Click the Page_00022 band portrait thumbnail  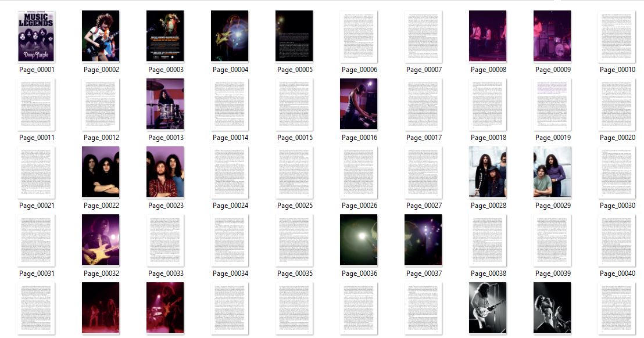coord(101,172)
